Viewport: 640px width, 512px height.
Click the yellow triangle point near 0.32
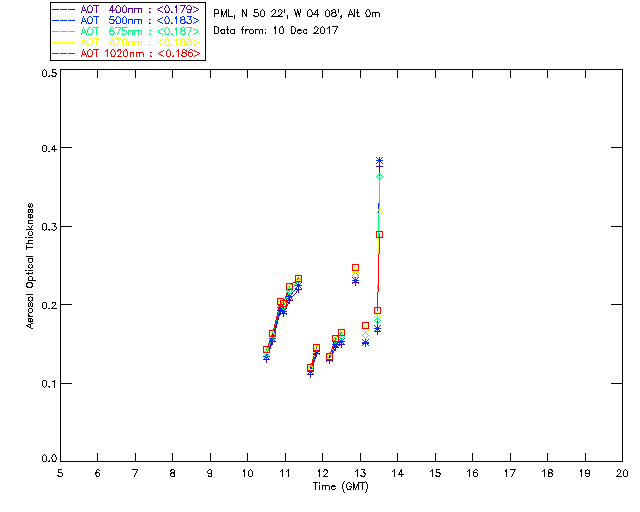[x=380, y=211]
